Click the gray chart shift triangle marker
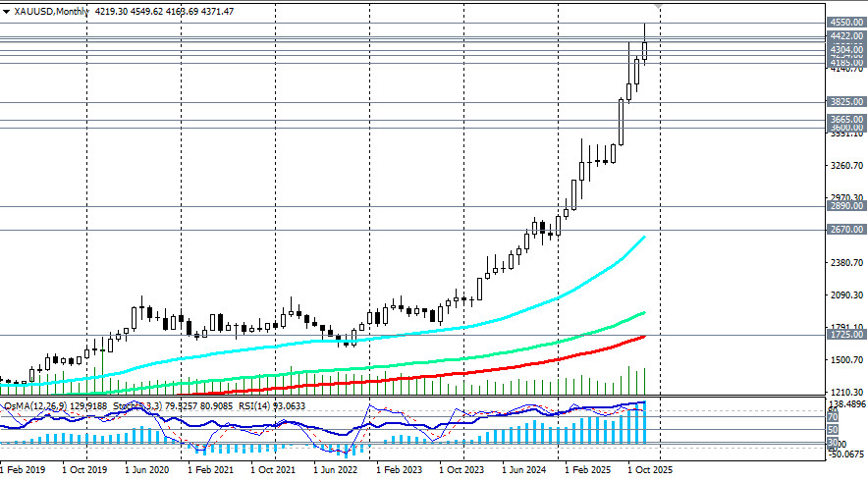Screen dimensions: 868x481 click(x=659, y=6)
